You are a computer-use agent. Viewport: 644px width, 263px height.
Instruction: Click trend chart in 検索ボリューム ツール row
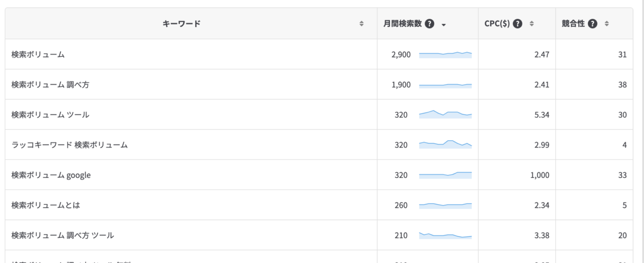pyautogui.click(x=445, y=114)
